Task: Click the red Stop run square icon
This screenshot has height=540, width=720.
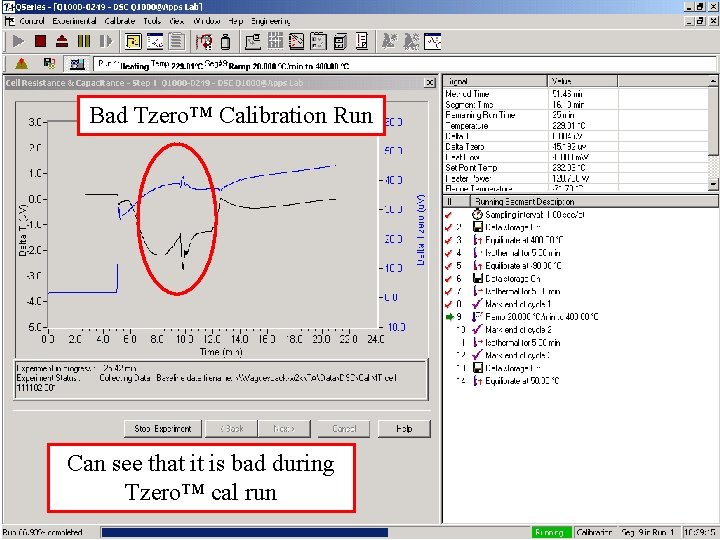Action: click(40, 41)
